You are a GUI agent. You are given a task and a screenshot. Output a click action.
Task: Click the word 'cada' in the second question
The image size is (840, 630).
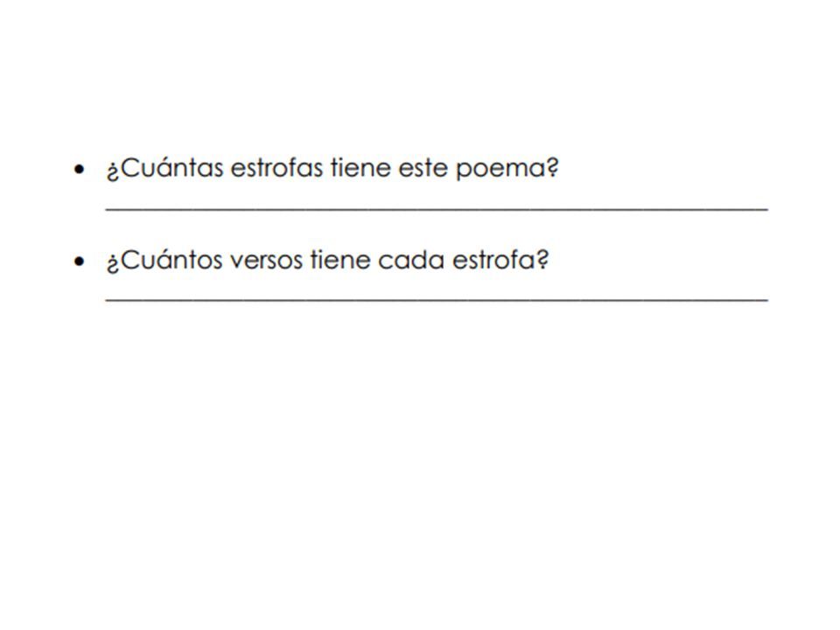411,260
